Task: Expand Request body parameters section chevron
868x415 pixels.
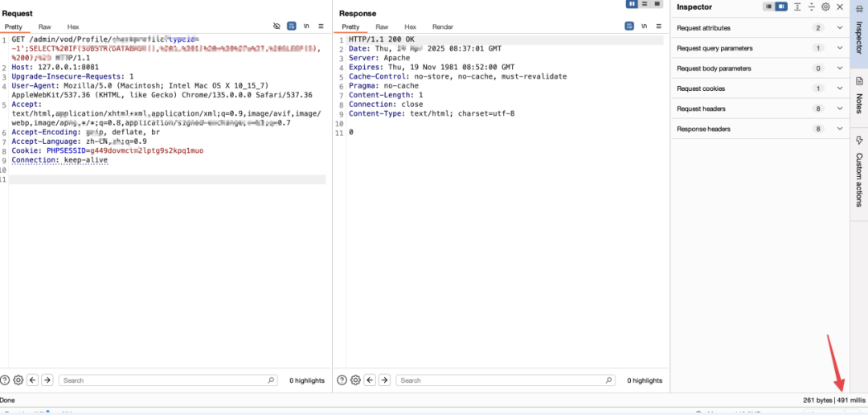Action: coord(840,68)
